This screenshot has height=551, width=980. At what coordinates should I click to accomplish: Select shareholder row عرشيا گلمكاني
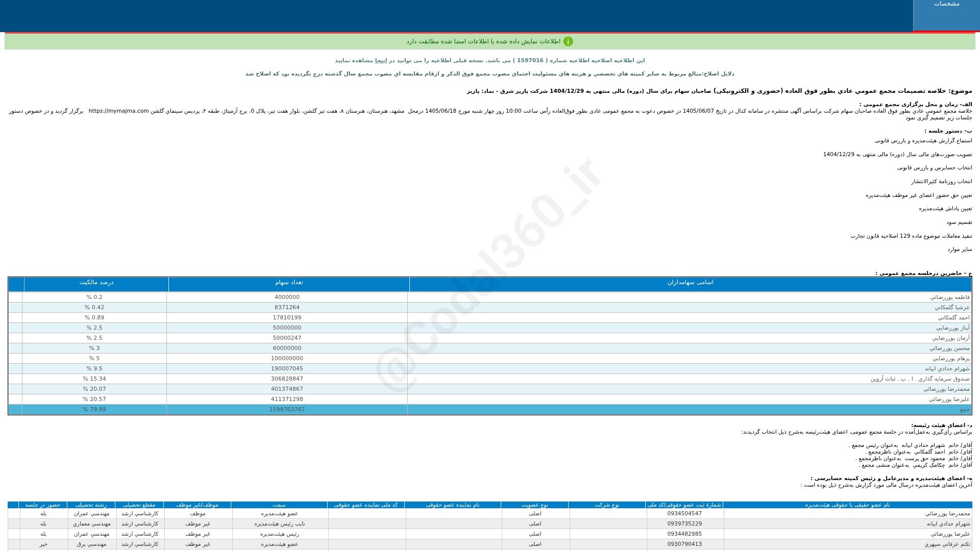489,308
